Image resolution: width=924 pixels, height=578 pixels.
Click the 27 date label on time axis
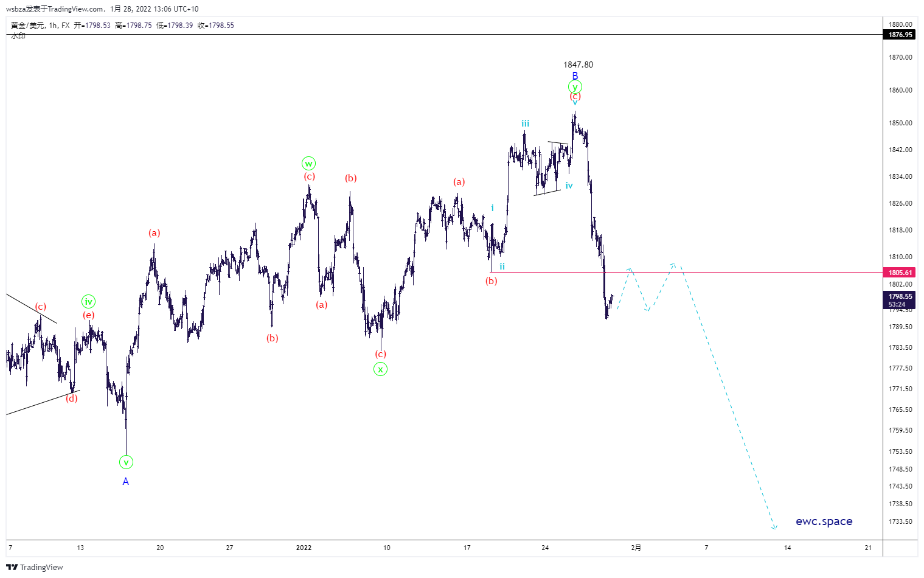click(229, 548)
